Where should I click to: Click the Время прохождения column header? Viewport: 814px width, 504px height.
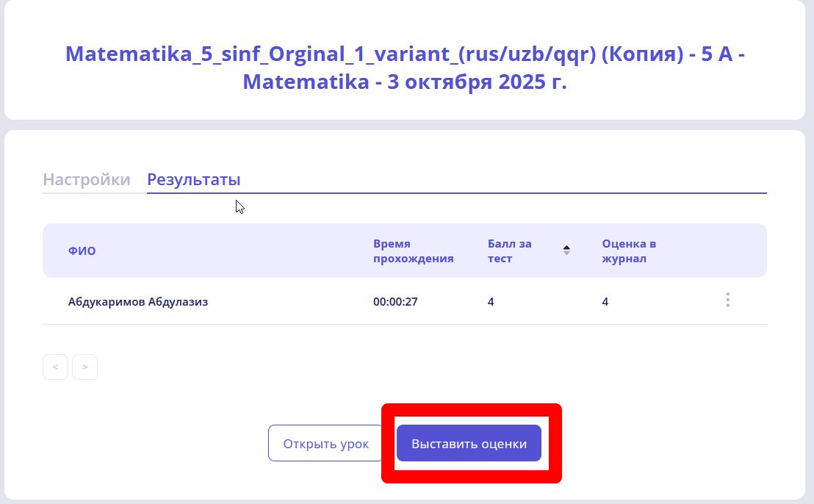tap(413, 251)
